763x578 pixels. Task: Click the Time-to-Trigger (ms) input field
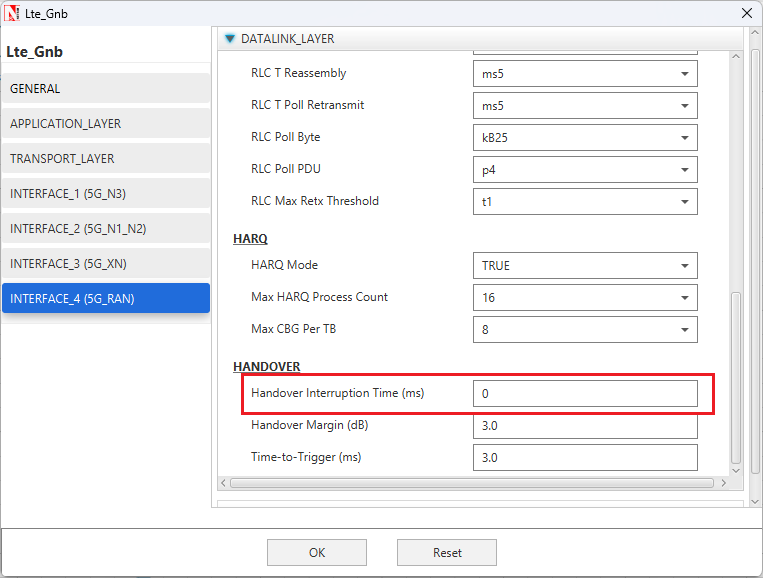tap(585, 457)
